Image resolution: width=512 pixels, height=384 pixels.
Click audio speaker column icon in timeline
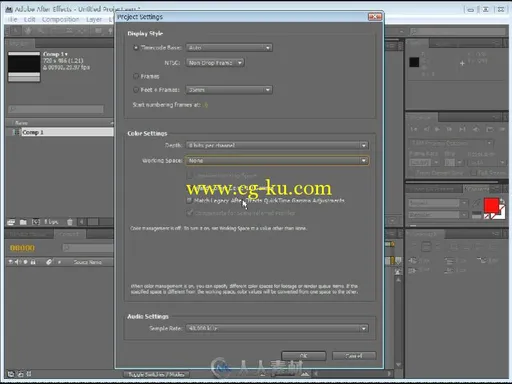[17, 262]
